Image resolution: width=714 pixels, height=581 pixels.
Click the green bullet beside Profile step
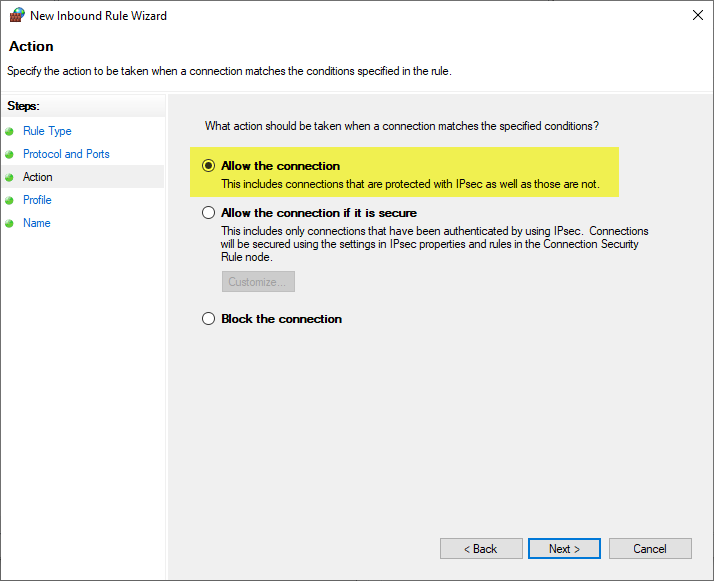(10, 200)
